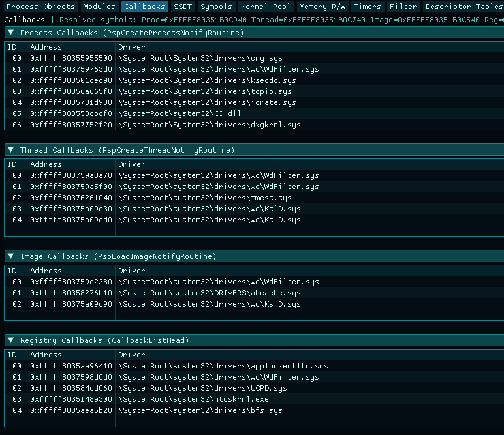This screenshot has height=435, width=504.
Task: Open the Kernel Pool tab
Action: [266, 7]
